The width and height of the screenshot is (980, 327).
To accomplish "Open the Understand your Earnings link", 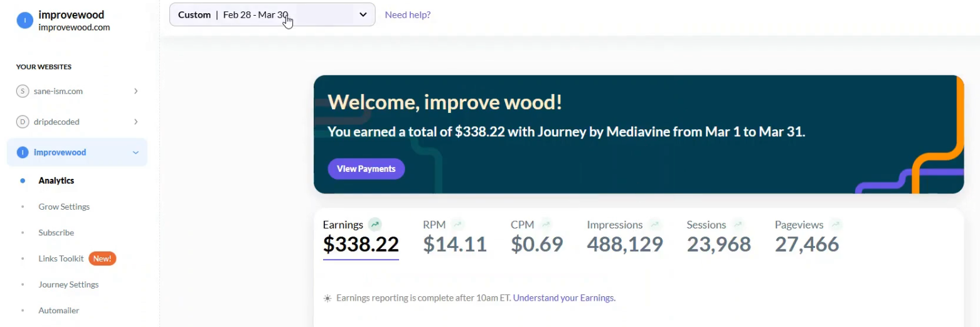I will [x=564, y=298].
